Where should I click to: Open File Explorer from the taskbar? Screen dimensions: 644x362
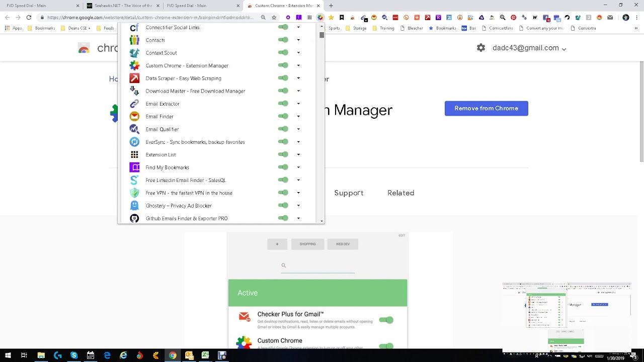41,355
